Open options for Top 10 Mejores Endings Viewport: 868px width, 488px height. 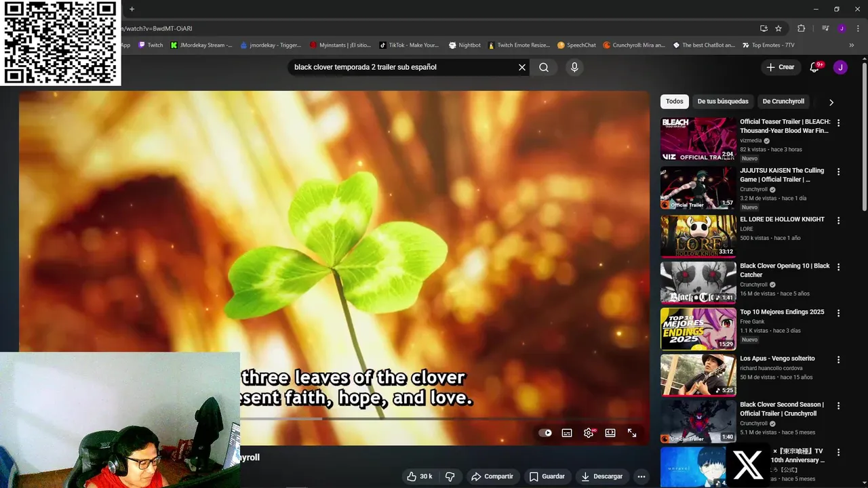pos(838,314)
